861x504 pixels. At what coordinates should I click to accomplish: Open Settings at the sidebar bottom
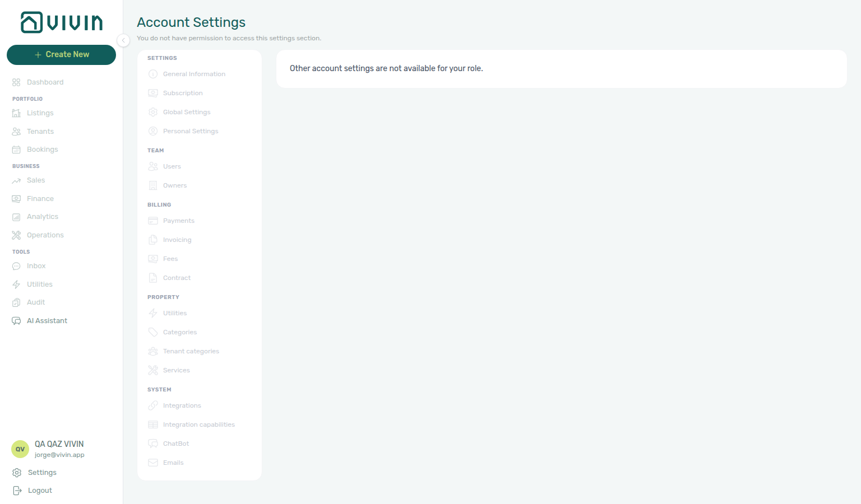(x=42, y=473)
